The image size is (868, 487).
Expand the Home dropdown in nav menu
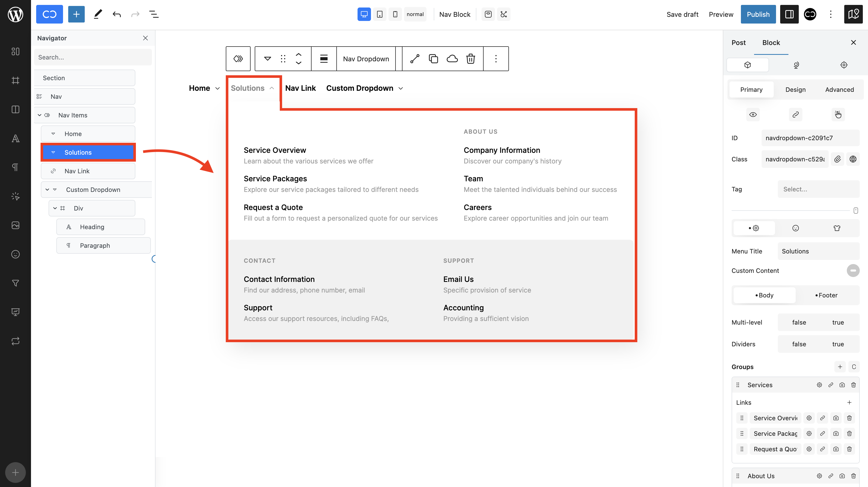tap(217, 88)
